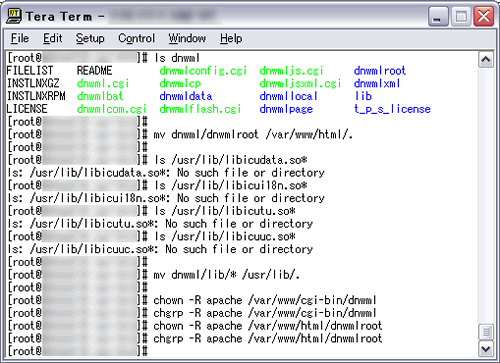Click the dnwmljs.cgi entry
Screen dimensions: 500x363
[291, 71]
